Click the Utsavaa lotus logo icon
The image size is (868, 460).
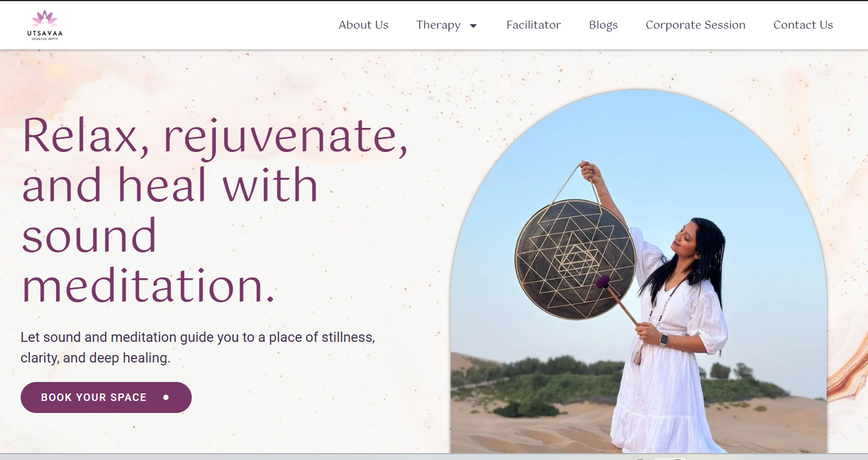coord(45,18)
